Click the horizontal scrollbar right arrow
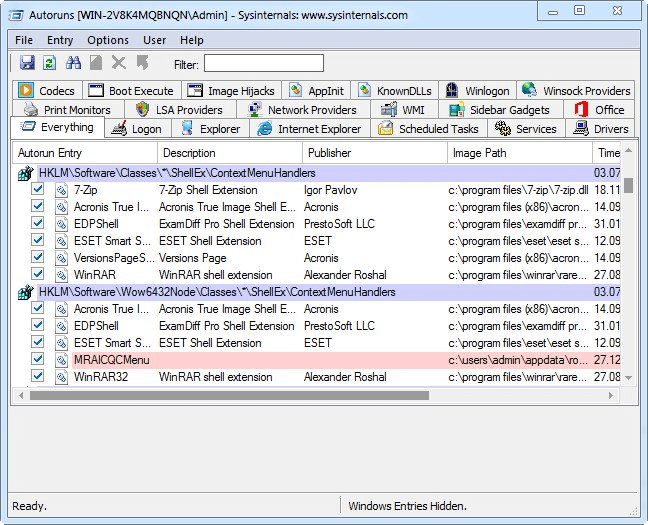Viewport: 648px width, 525px height. tap(611, 396)
